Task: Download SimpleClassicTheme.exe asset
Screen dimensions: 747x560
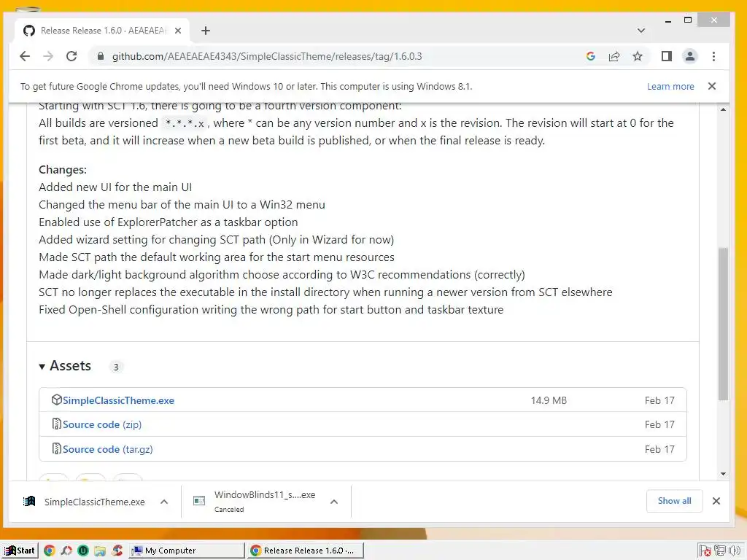Action: click(118, 400)
